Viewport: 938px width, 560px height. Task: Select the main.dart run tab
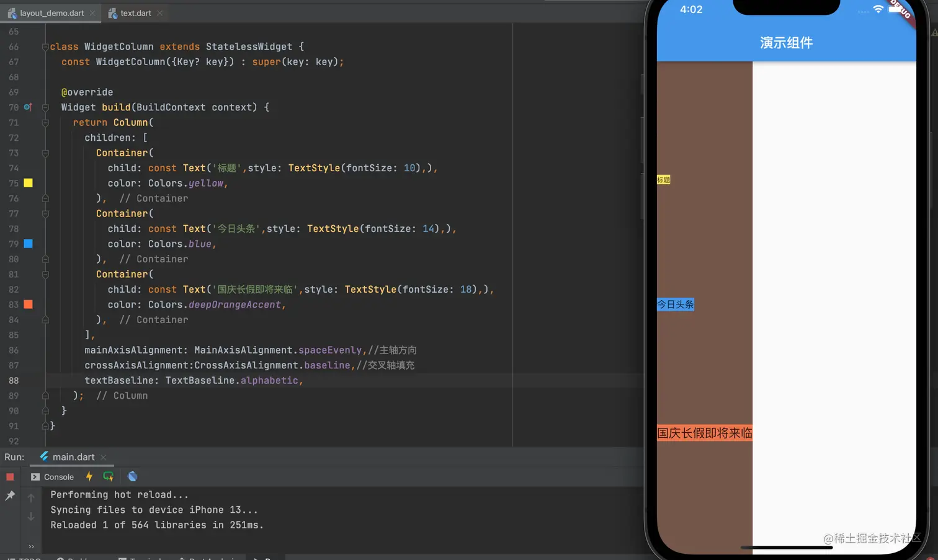coord(73,457)
